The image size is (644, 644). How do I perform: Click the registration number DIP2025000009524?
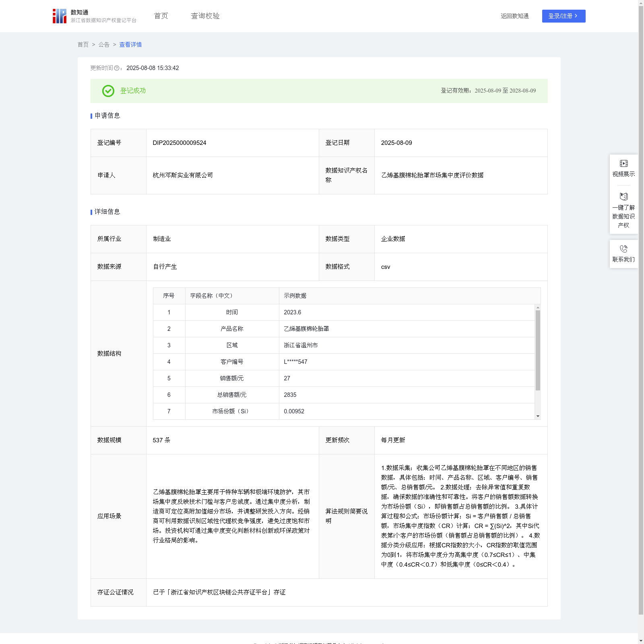(180, 143)
